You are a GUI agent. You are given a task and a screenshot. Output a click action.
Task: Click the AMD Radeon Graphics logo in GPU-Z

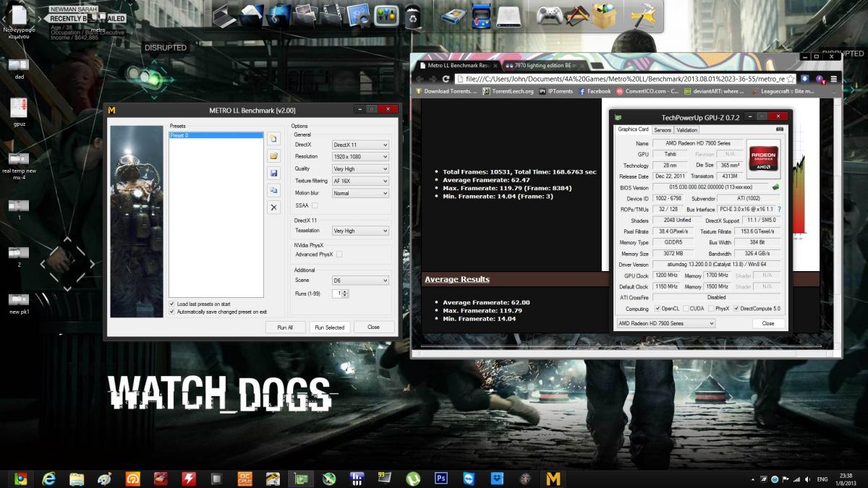point(765,158)
